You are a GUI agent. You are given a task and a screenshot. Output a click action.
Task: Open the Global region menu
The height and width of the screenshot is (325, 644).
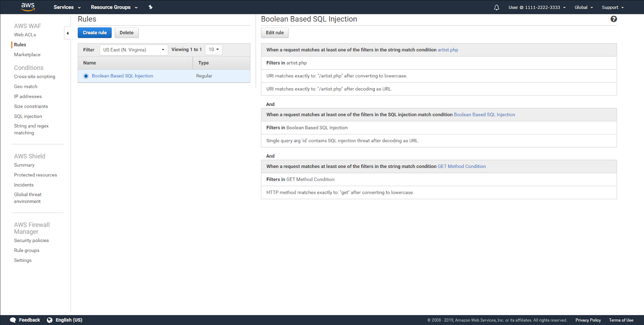click(583, 7)
